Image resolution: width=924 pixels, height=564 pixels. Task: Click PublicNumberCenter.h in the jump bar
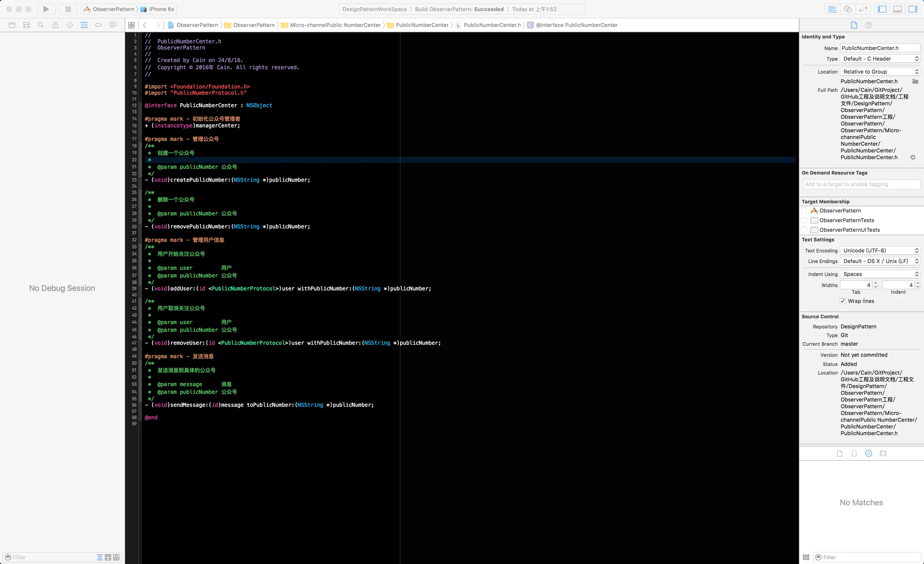point(492,25)
